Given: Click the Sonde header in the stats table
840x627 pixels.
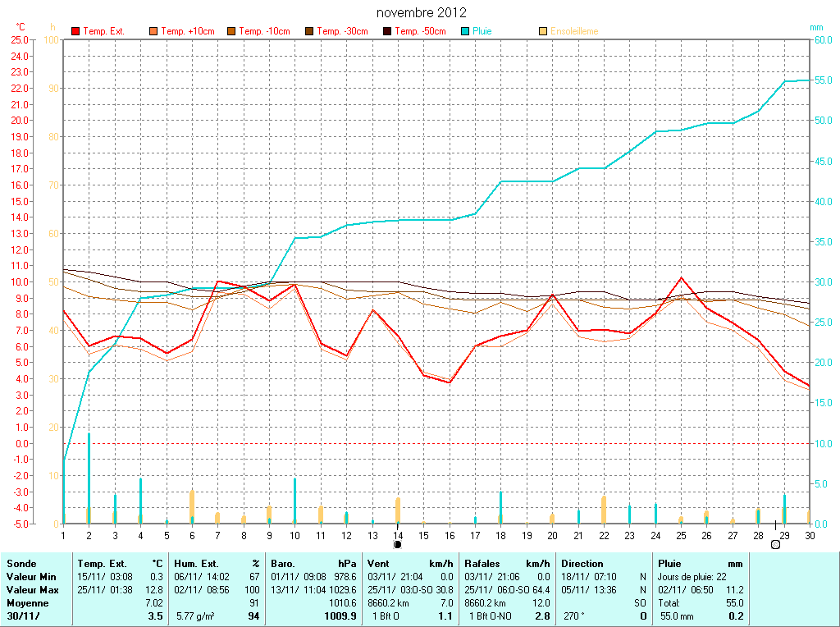Looking at the screenshot, I should click(21, 564).
